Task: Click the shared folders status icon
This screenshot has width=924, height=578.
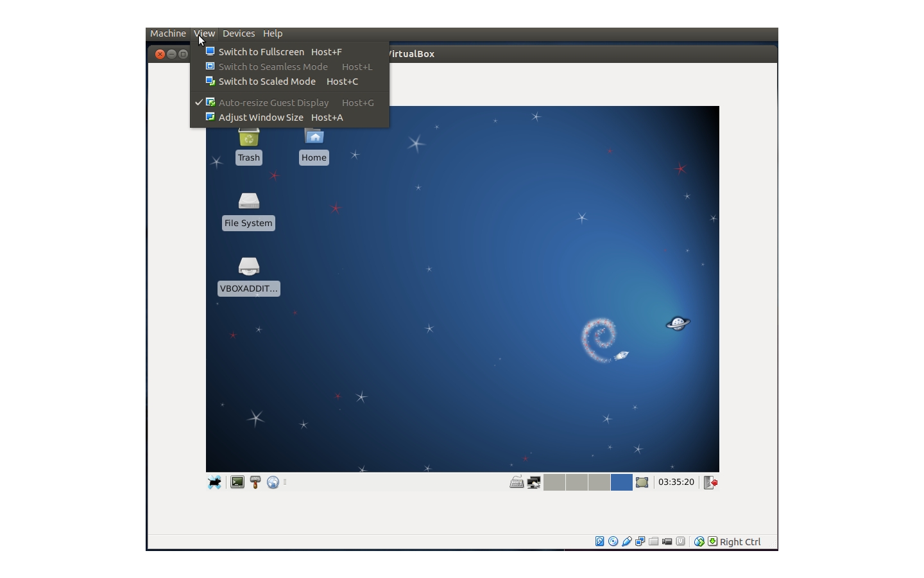Action: click(653, 541)
